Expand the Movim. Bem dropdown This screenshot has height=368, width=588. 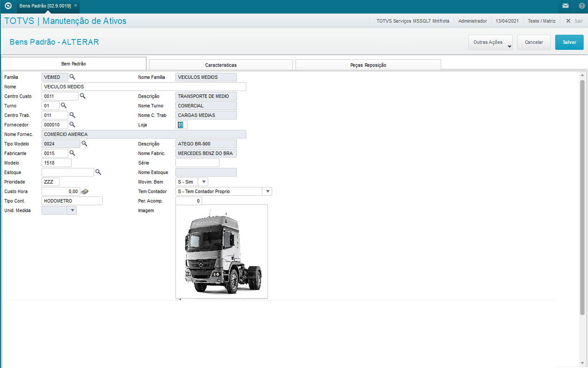click(204, 182)
